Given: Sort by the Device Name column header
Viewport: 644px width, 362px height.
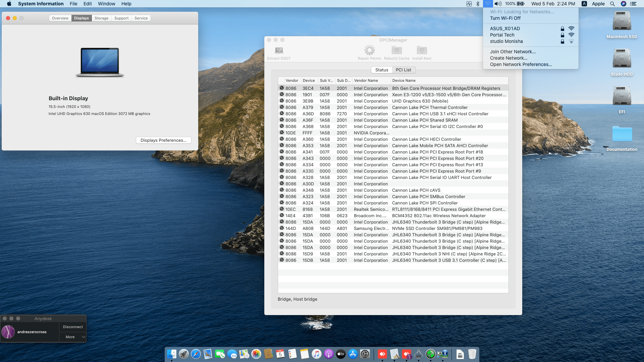Looking at the screenshot, I should (x=404, y=80).
